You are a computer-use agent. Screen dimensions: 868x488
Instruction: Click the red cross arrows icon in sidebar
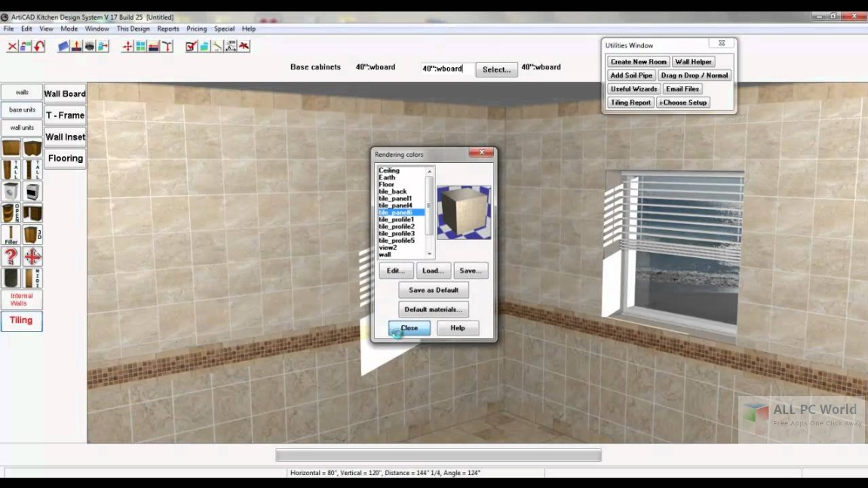32,256
